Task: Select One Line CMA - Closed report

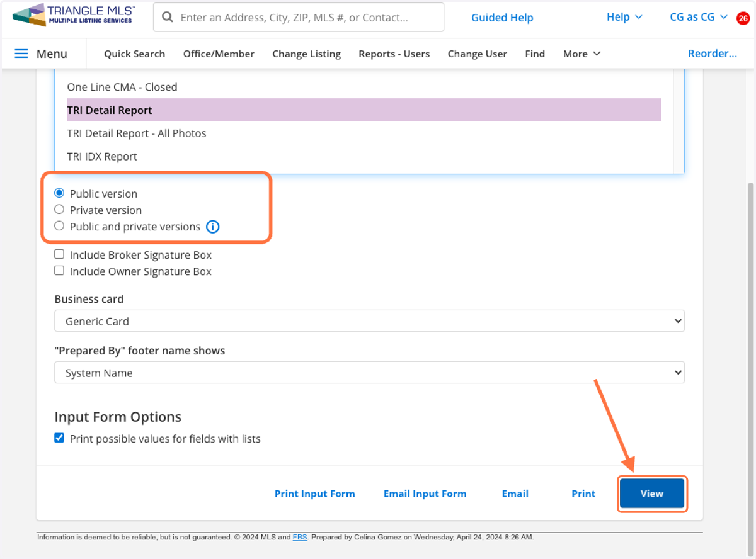Action: click(x=364, y=87)
